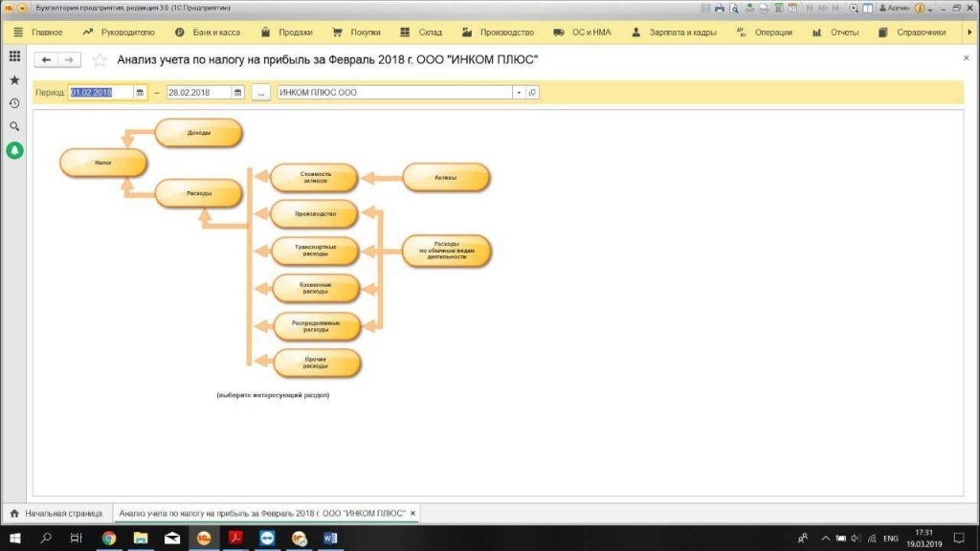Open Расходы по обычным видам деятельности block
The height and width of the screenshot is (551, 980).
pyautogui.click(x=446, y=251)
